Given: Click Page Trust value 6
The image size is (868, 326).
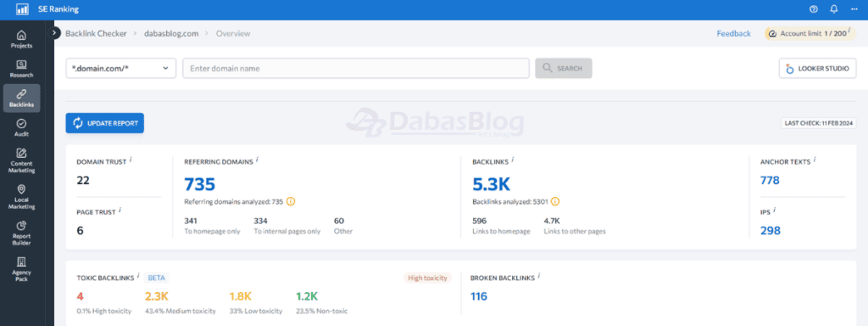Looking at the screenshot, I should coord(80,230).
